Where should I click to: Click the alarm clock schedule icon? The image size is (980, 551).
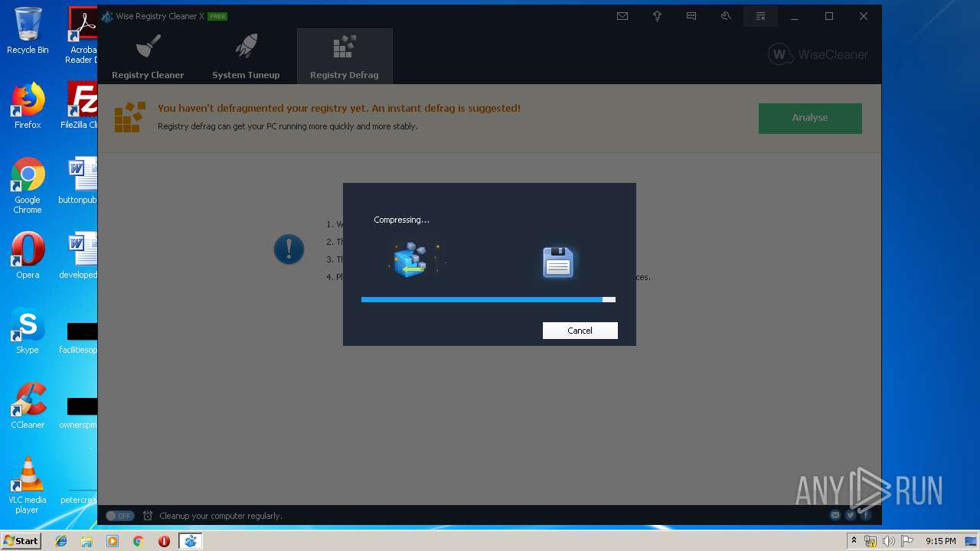(148, 516)
